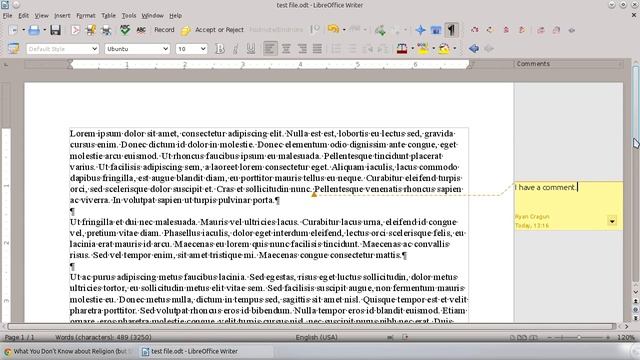Click the Page 1 / 1 status
The width and height of the screenshot is (640, 360).
click(19, 337)
